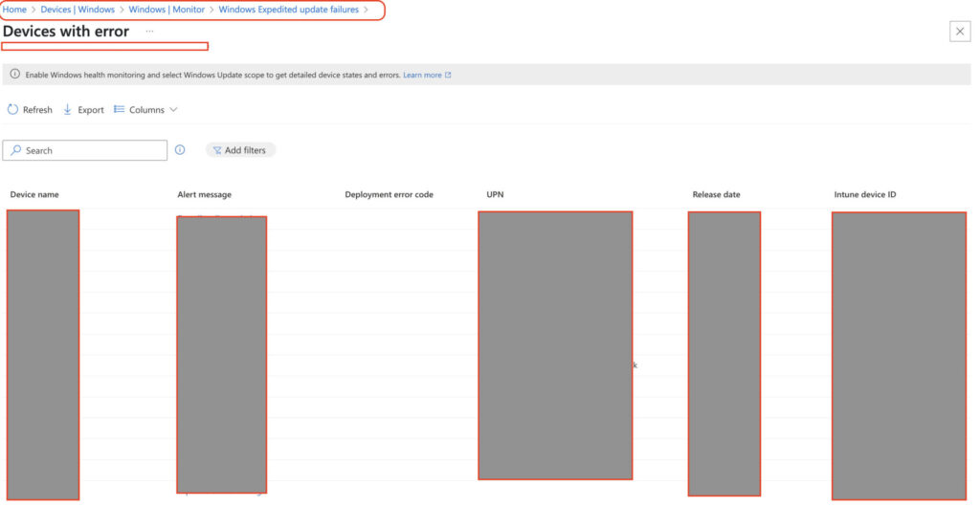Click the info icon beside Search box
The width and height of the screenshot is (980, 507).
[180, 150]
